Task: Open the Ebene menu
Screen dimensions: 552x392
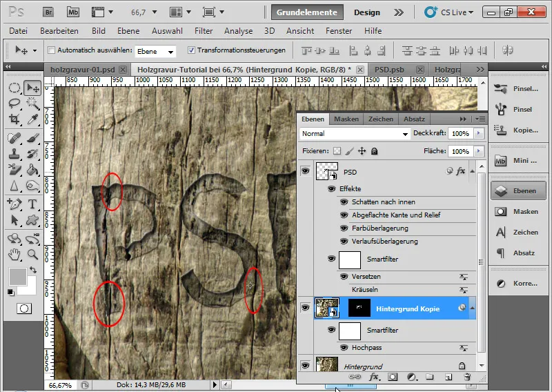Action: click(128, 31)
